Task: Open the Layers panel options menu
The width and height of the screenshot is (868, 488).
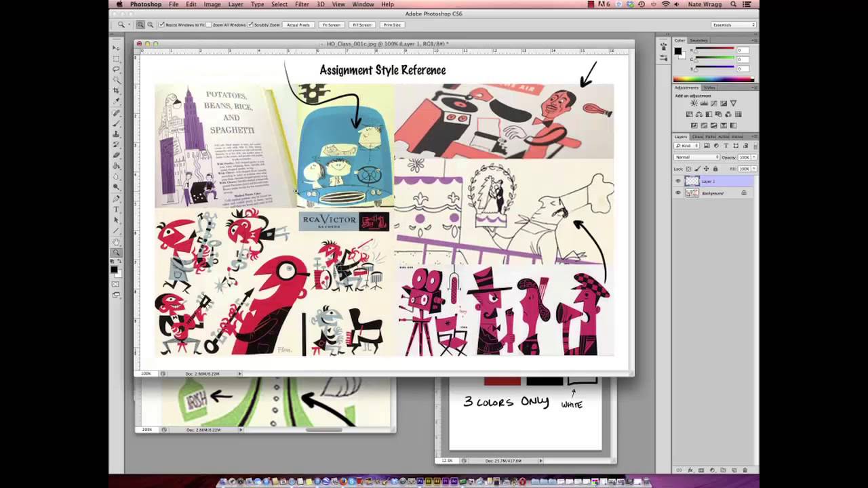Action: click(x=755, y=136)
